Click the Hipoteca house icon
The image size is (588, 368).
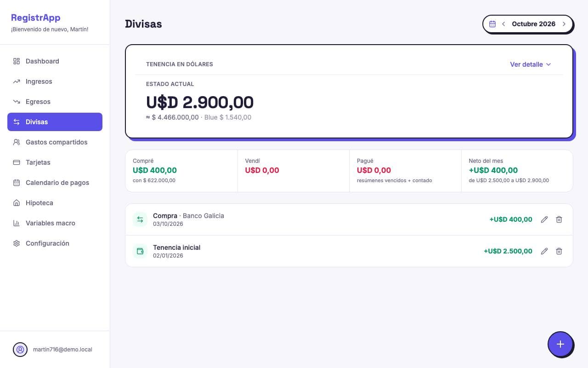point(17,203)
